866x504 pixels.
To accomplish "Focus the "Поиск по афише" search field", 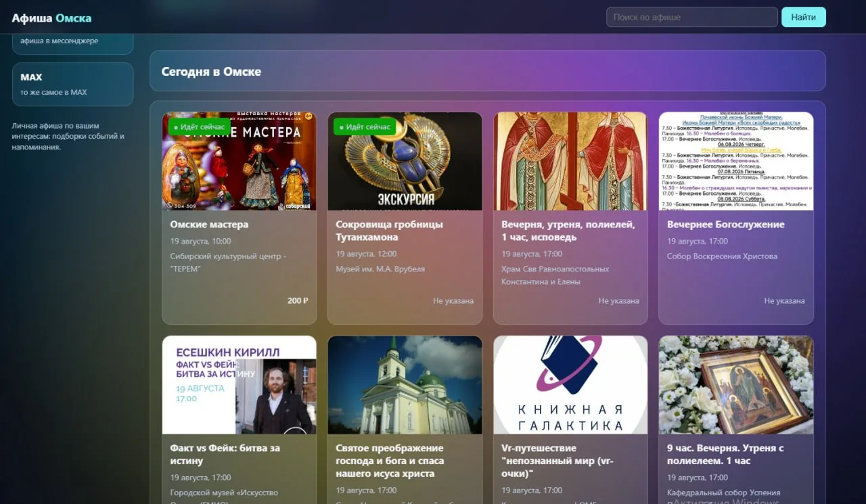I will coord(692,17).
